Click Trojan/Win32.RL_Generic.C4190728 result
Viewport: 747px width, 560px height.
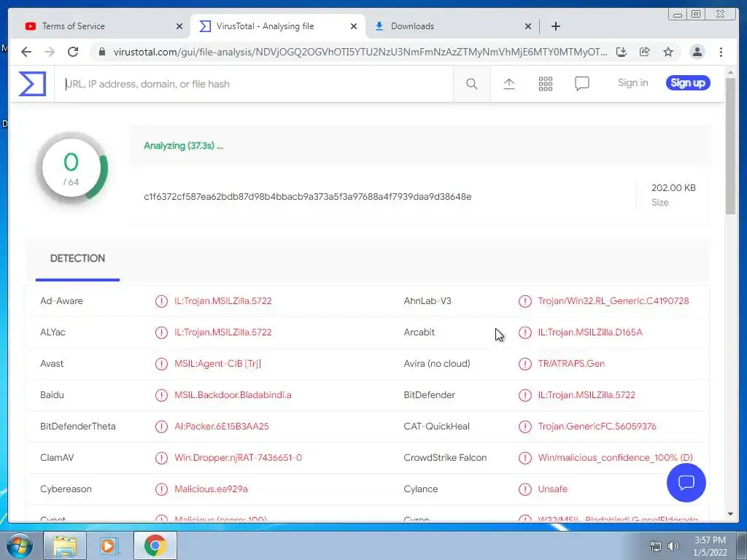tap(613, 301)
